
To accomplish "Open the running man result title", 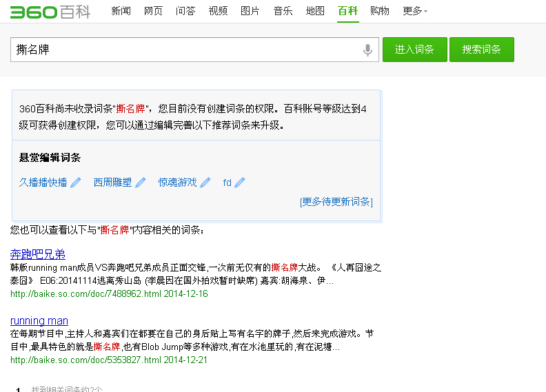I will coord(39,320).
